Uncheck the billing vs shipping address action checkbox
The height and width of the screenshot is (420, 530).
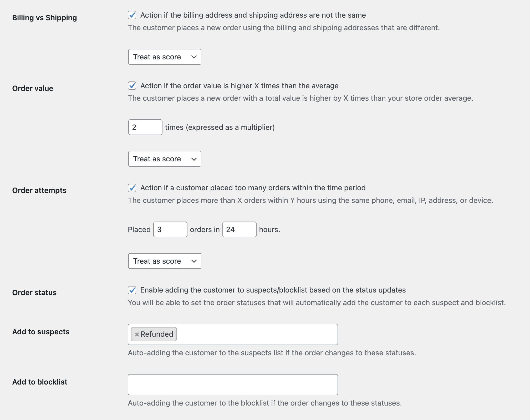tap(132, 15)
